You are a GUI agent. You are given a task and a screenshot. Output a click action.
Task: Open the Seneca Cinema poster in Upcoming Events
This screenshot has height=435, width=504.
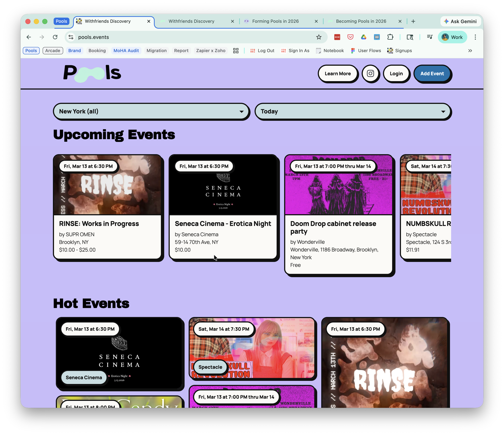223,185
